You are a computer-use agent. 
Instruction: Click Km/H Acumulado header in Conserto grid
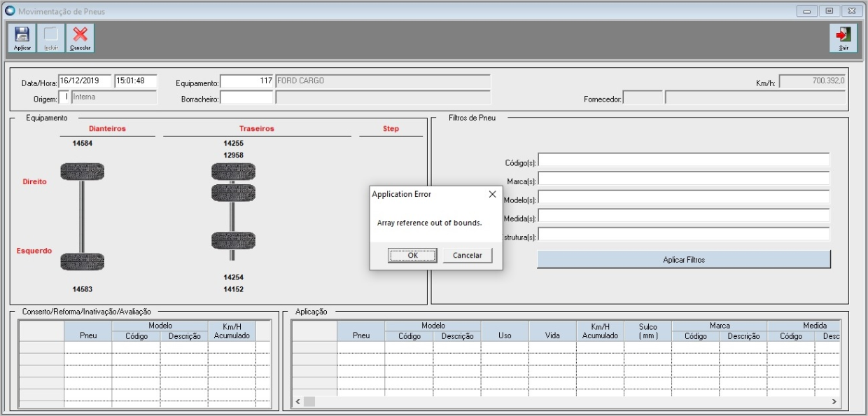[x=232, y=331]
